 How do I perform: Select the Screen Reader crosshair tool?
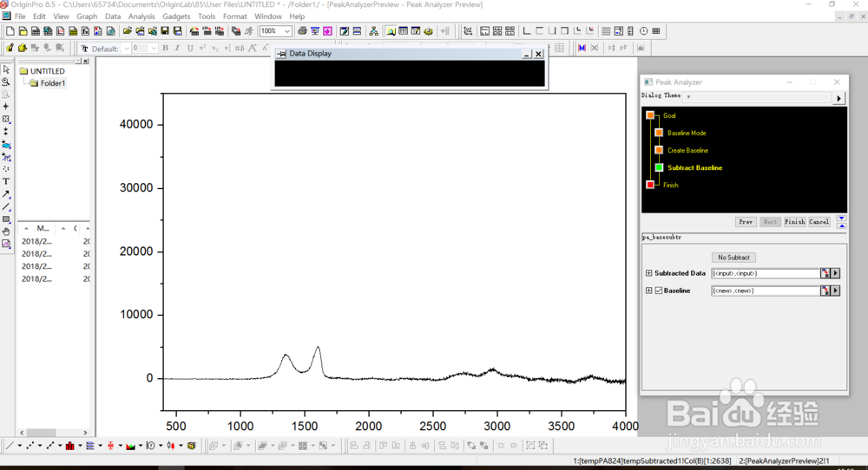(x=6, y=106)
